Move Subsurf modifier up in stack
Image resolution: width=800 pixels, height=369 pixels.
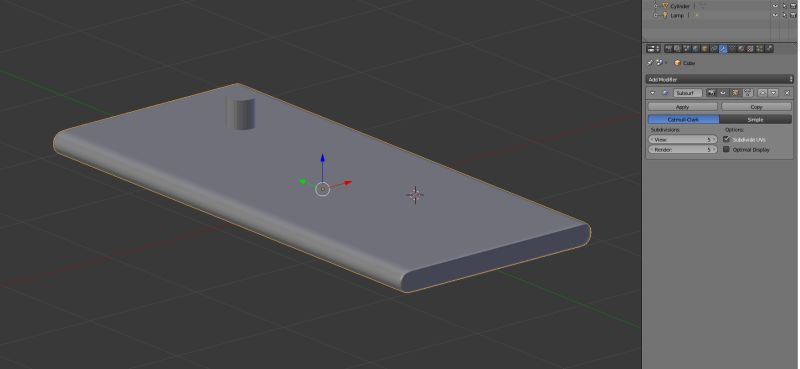click(763, 93)
